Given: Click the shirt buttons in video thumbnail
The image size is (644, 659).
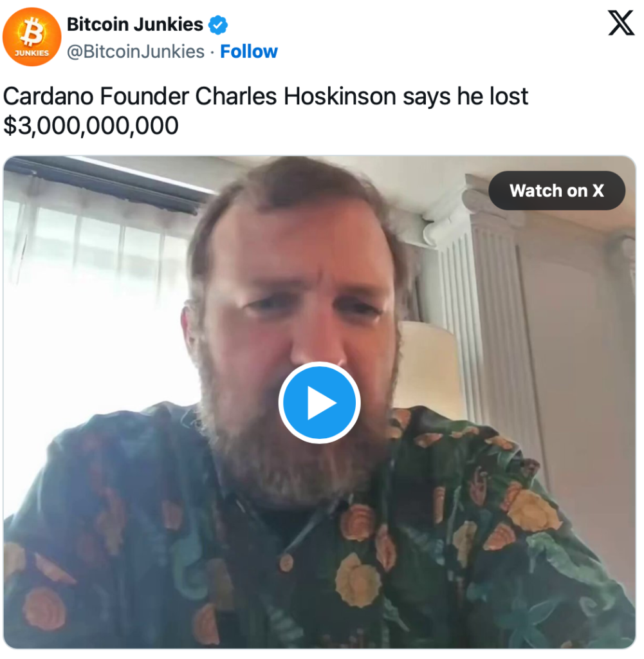Looking at the screenshot, I should point(286,562).
